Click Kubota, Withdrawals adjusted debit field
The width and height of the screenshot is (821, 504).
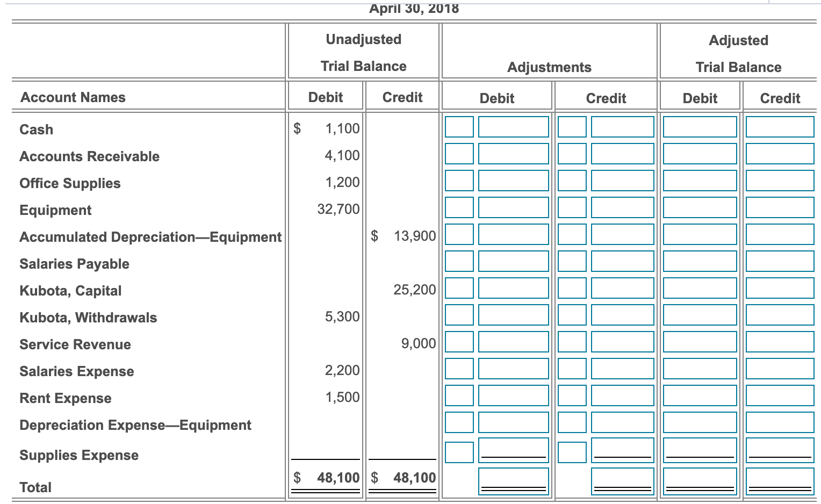pos(700,315)
